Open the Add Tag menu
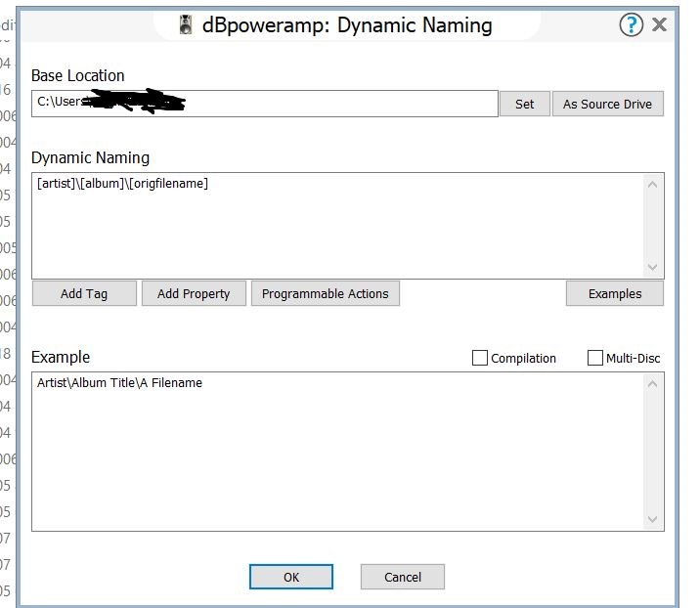The width and height of the screenshot is (700, 608). coord(84,293)
